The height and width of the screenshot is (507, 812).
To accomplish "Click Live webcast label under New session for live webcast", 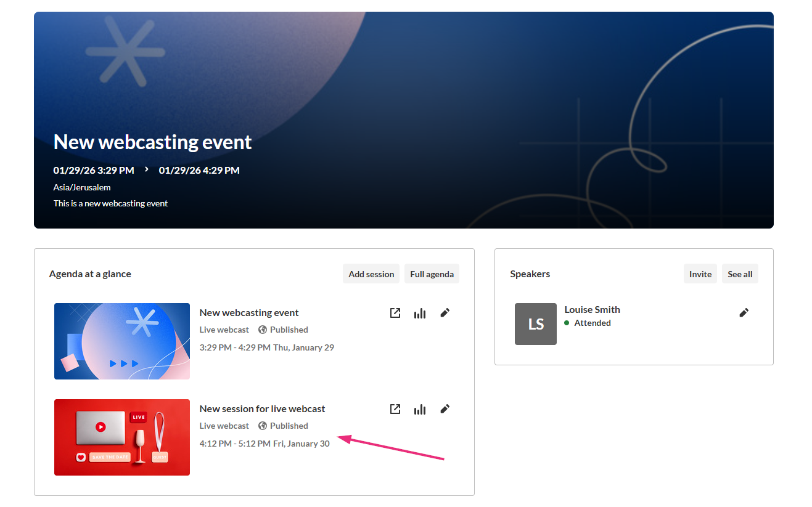I will coord(224,426).
